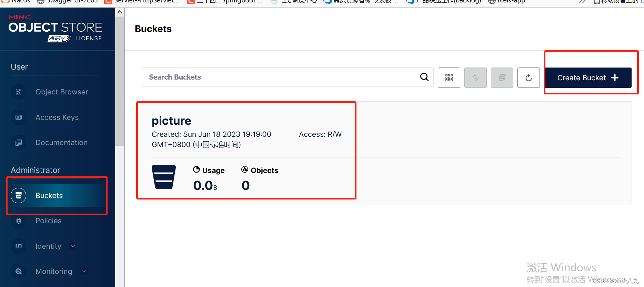Click the Identity sidebar icon
Image resolution: width=644 pixels, height=287 pixels.
(x=19, y=246)
